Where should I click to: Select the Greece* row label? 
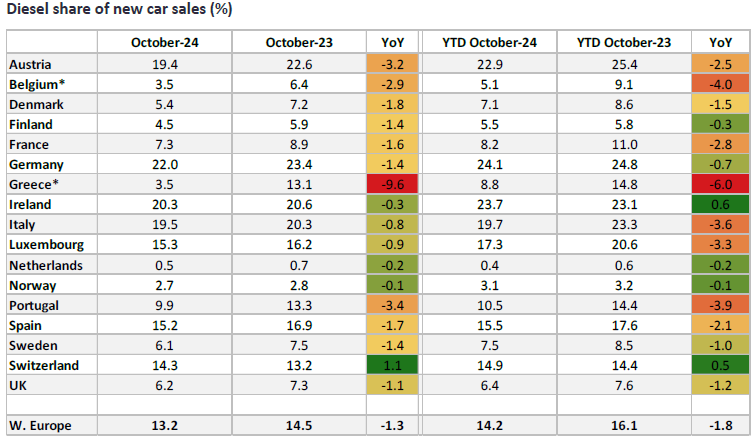[x=33, y=184]
